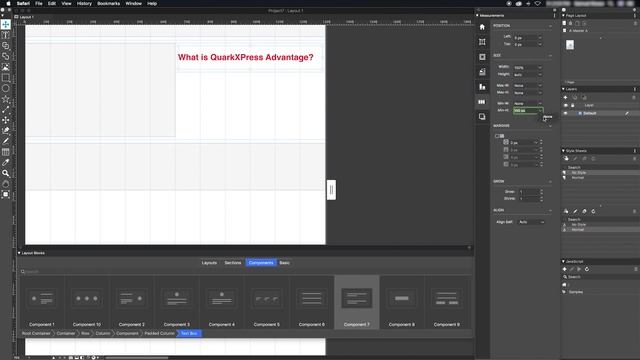Collapse the Layout Blocks panel
The height and width of the screenshot is (360, 640).
click(x=19, y=253)
